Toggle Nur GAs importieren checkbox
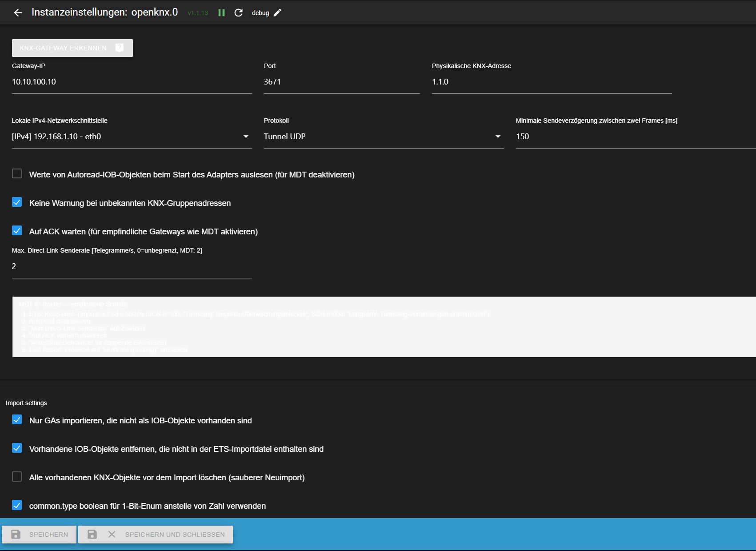Screen dimensions: 756x551 tap(17, 419)
